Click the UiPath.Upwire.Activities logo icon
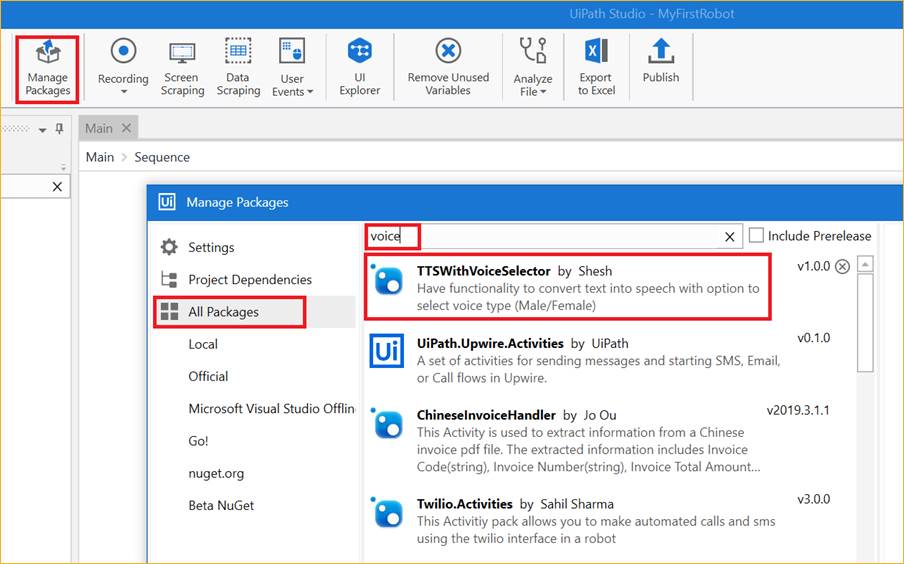The height and width of the screenshot is (564, 904). (386, 351)
